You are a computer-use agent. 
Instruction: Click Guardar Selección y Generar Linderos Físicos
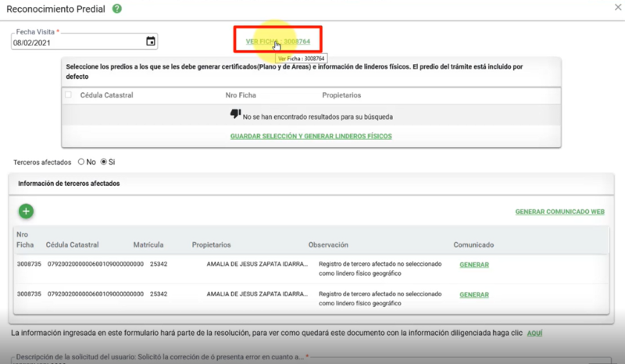pos(311,137)
